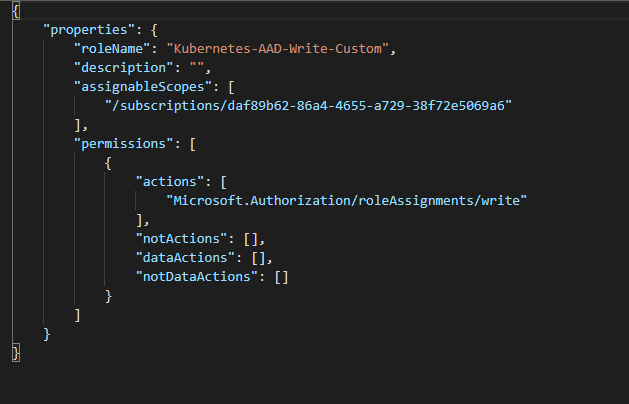Click the "description" key
629x404 pixels.
coord(124,68)
